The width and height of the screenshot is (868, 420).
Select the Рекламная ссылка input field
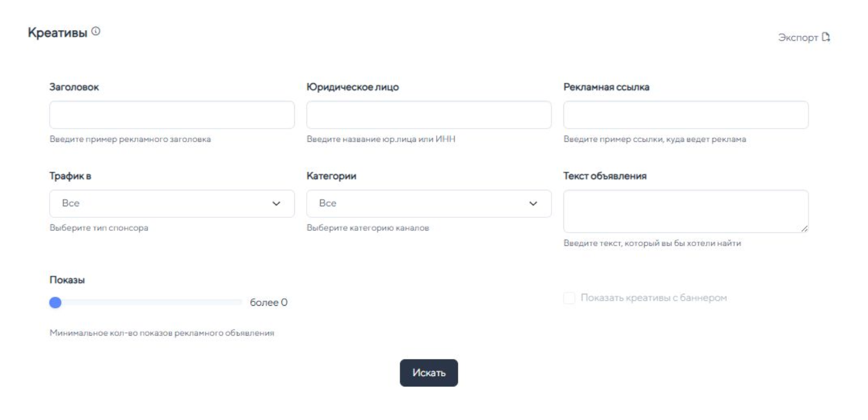point(685,115)
